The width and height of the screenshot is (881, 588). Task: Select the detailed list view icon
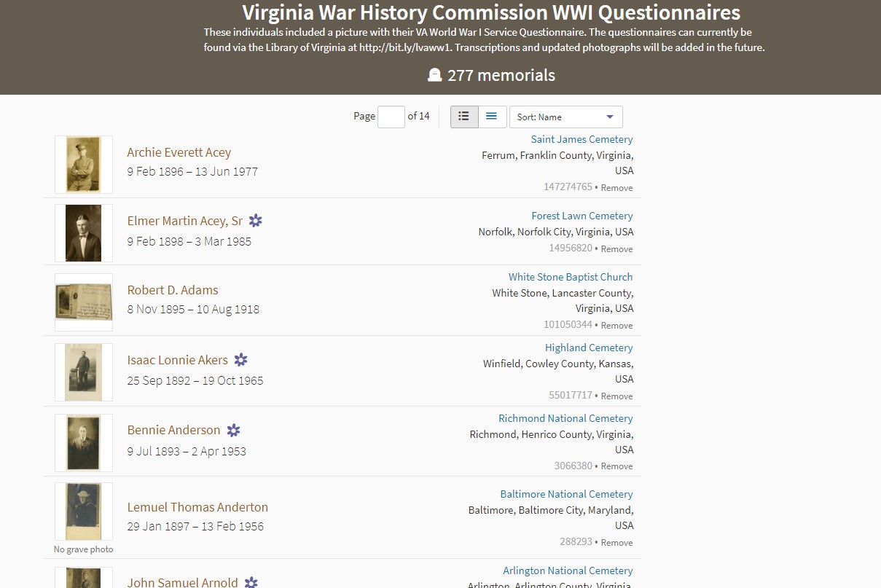click(464, 116)
